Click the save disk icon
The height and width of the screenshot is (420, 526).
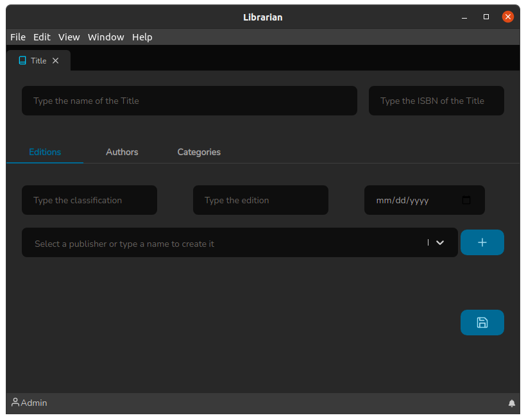(x=482, y=323)
